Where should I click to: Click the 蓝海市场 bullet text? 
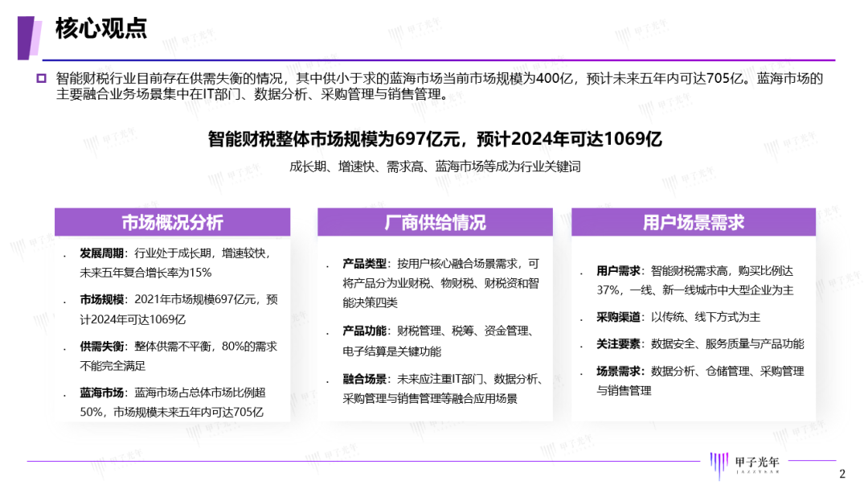(x=173, y=402)
